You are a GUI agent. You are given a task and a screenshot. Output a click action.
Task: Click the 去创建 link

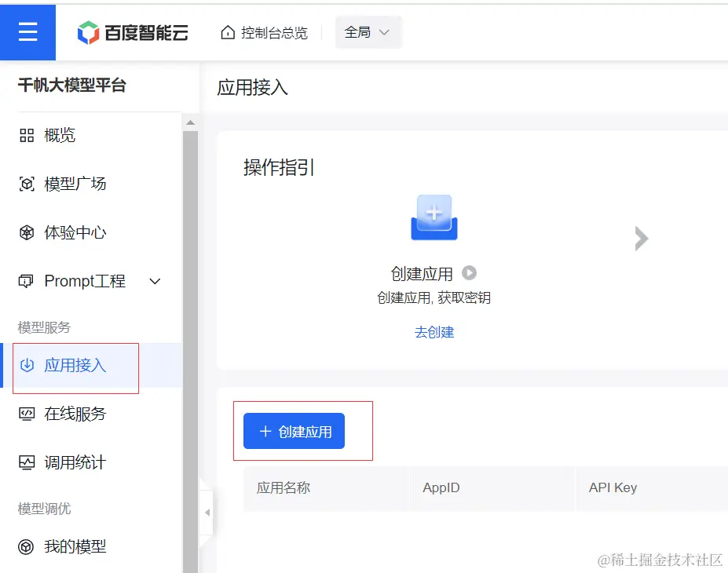click(x=434, y=332)
